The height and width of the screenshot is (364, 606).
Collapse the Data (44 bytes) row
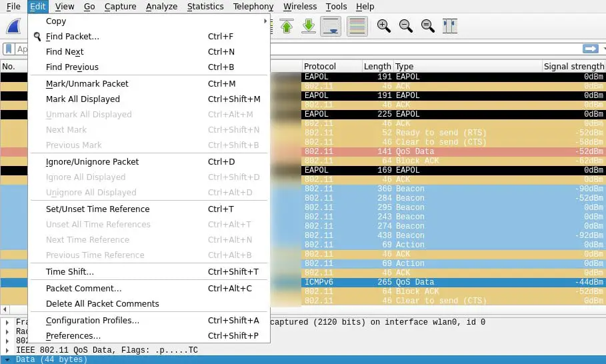7,359
